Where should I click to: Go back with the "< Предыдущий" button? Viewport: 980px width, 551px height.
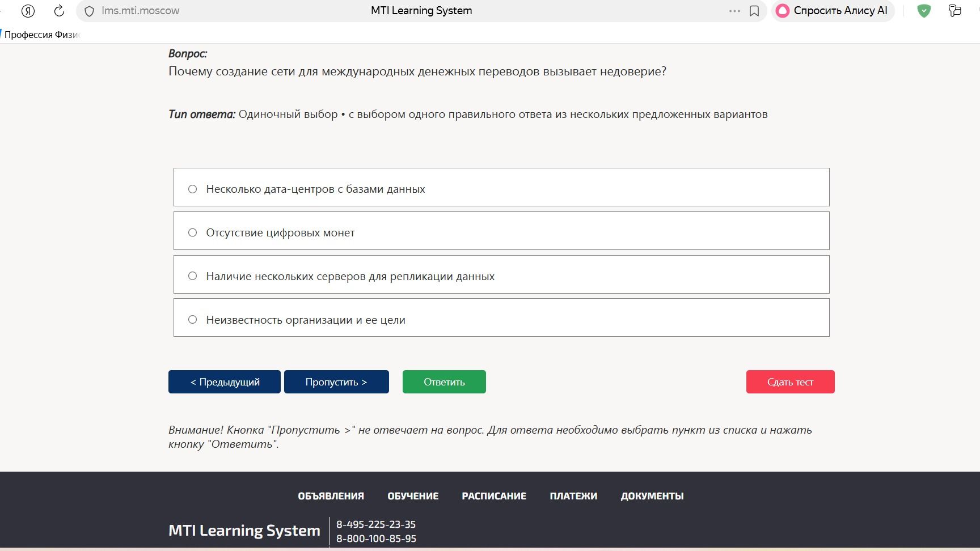click(x=225, y=382)
